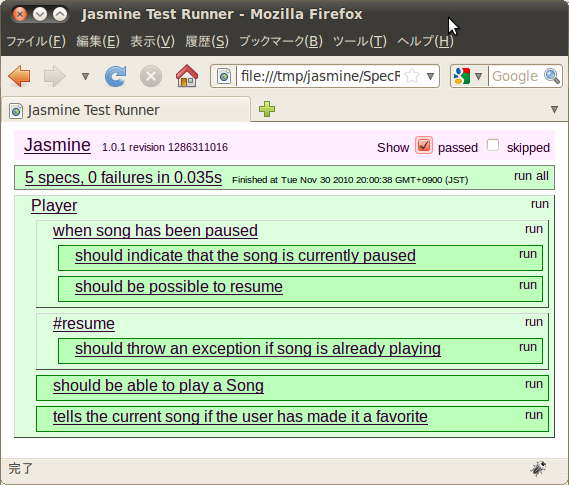The width and height of the screenshot is (569, 485).
Task: Open the Jasmine title link
Action: (x=57, y=145)
